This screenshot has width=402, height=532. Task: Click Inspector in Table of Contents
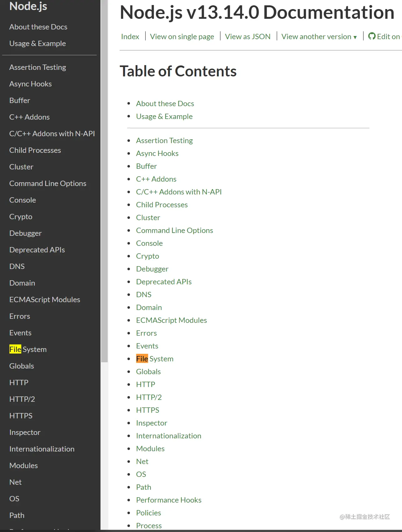coord(152,423)
